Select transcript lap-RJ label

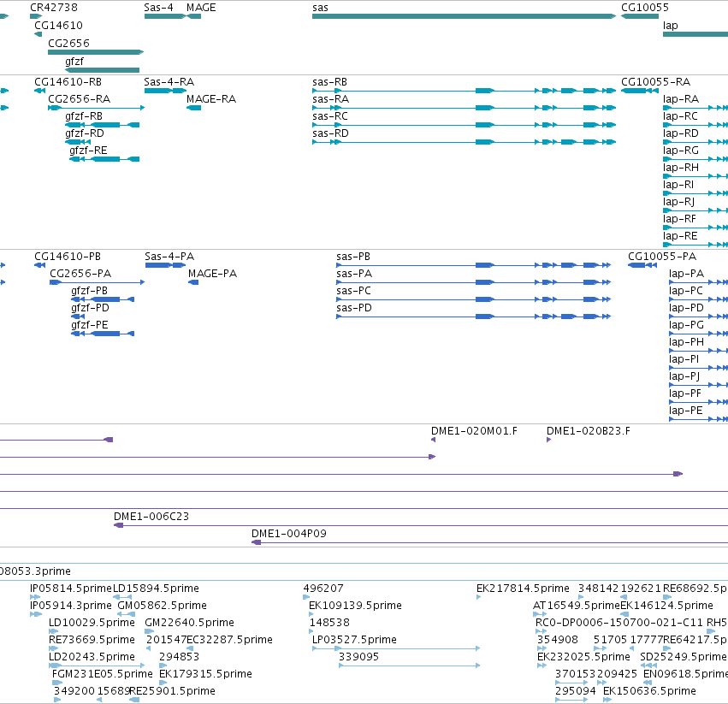[x=678, y=202]
